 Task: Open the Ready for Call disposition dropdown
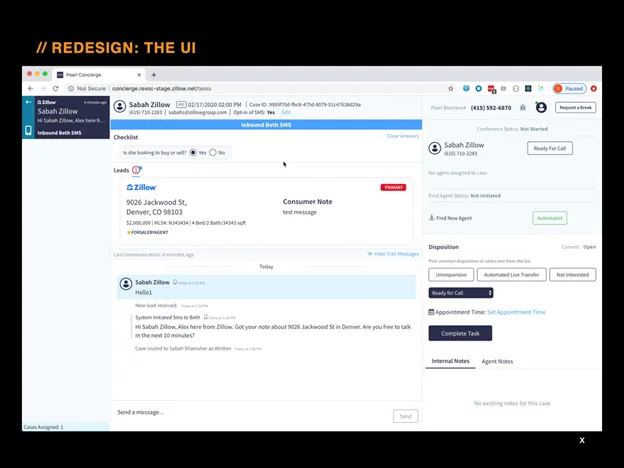[461, 293]
